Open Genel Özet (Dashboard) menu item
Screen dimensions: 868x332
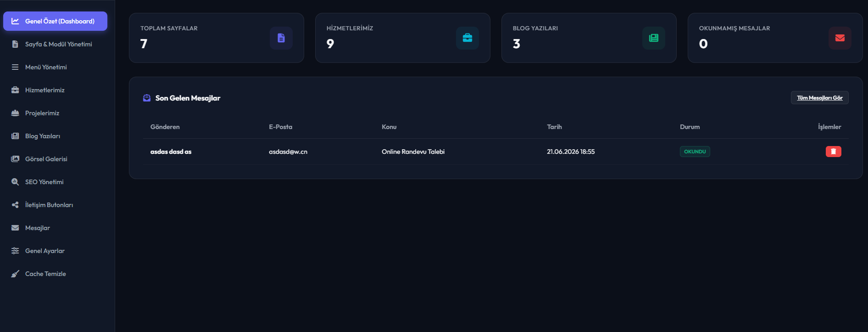tap(55, 21)
